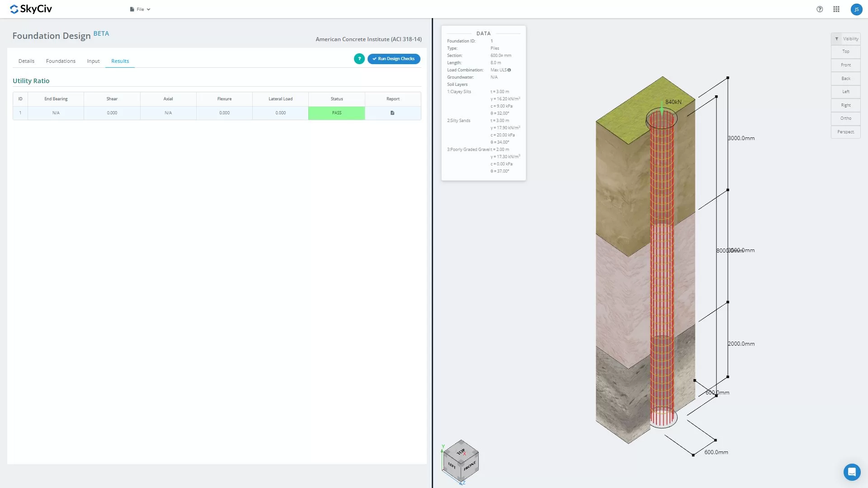Open the JS user account avatar
The height and width of the screenshot is (488, 868).
coord(856,9)
